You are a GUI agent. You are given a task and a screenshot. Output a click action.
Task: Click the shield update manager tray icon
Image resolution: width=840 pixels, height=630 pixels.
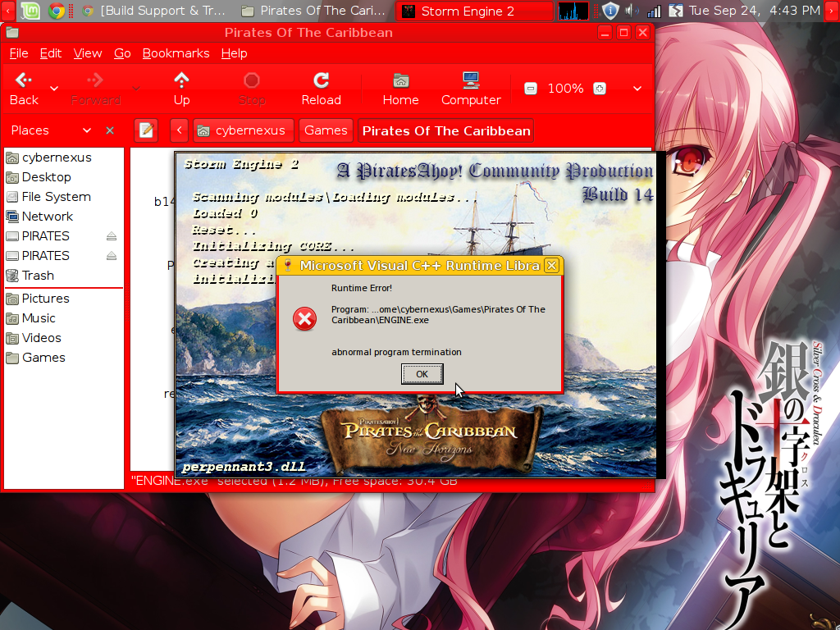[610, 11]
